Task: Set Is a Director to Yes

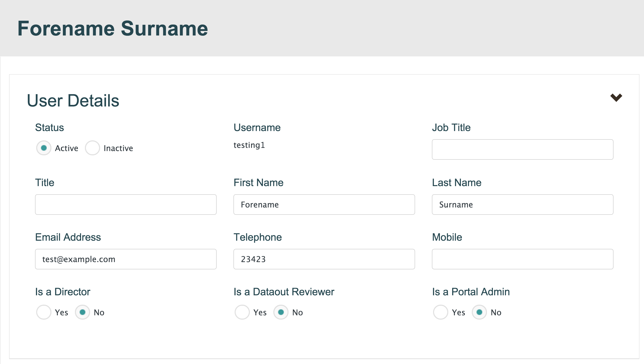Action: tap(44, 312)
